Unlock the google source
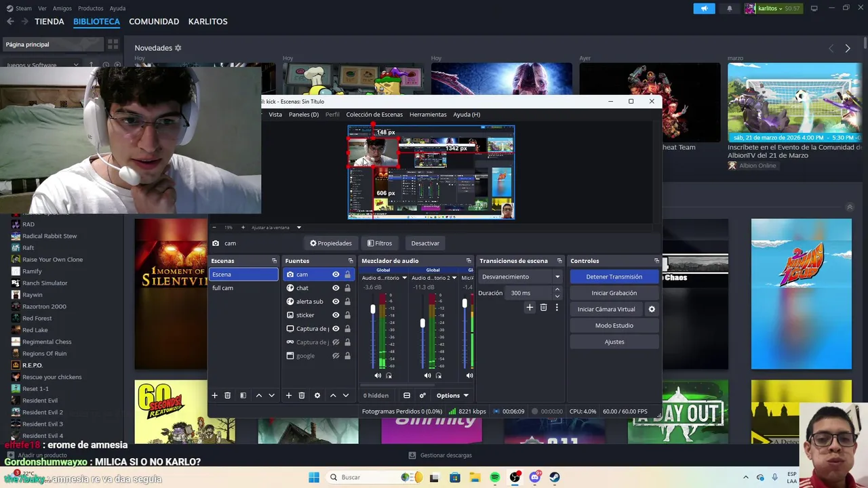 coord(347,356)
